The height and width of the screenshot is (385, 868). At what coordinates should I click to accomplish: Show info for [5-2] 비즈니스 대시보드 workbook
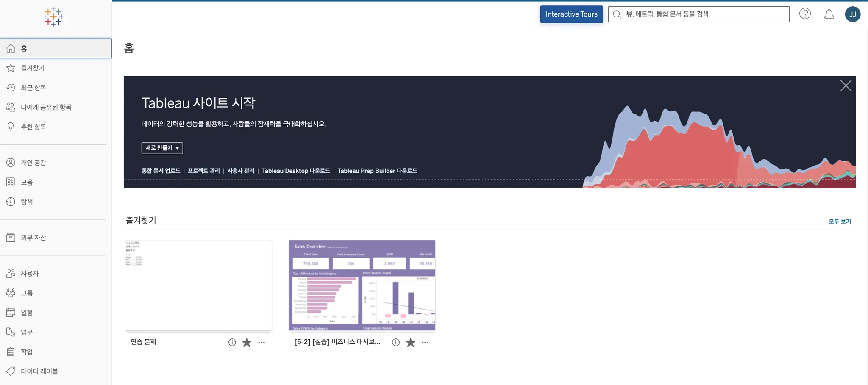pyautogui.click(x=396, y=342)
